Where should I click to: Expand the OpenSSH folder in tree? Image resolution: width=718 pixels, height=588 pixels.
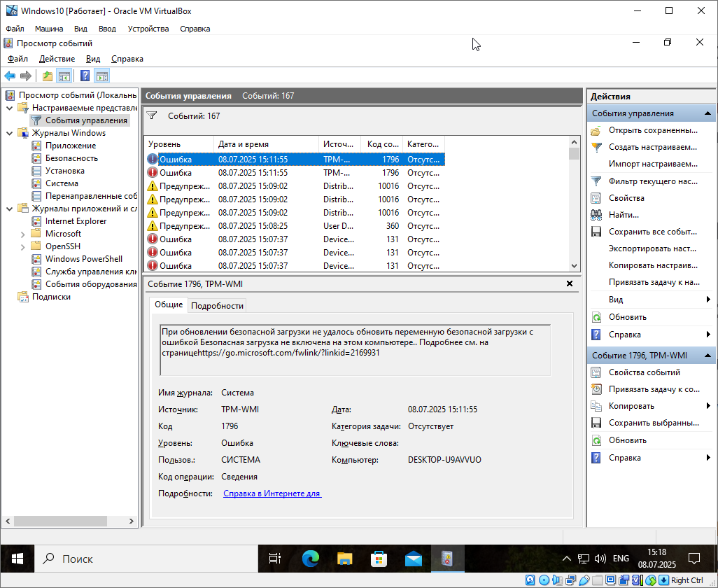[x=23, y=247]
